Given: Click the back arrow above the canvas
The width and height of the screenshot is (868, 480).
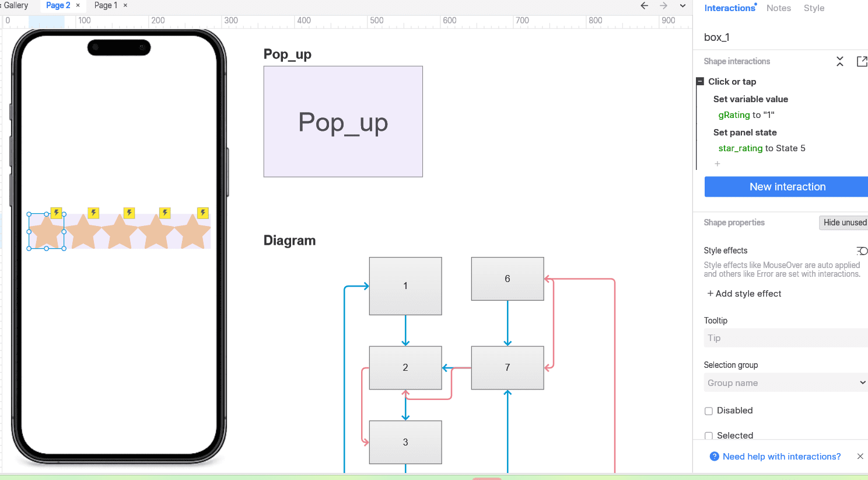Looking at the screenshot, I should pyautogui.click(x=644, y=6).
